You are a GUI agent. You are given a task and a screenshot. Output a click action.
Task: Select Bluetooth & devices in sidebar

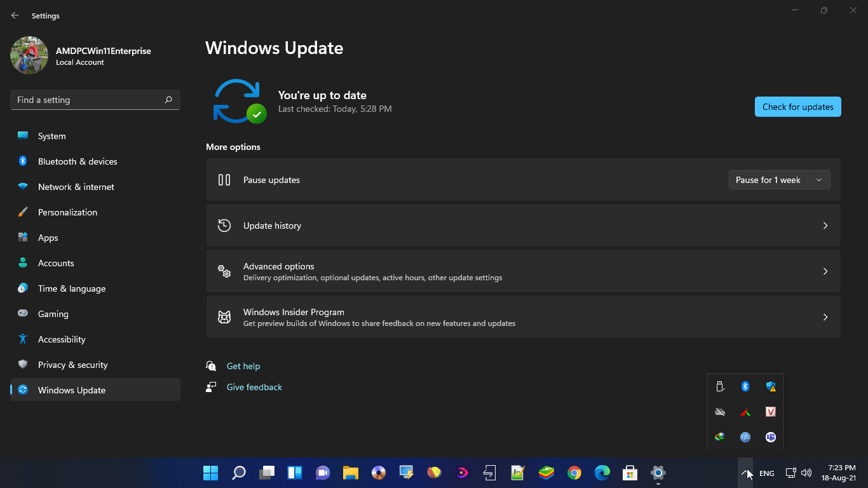pyautogui.click(x=95, y=161)
